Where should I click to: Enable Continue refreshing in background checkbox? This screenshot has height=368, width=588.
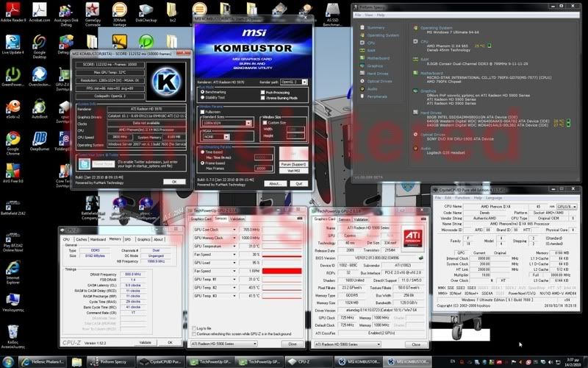194,333
